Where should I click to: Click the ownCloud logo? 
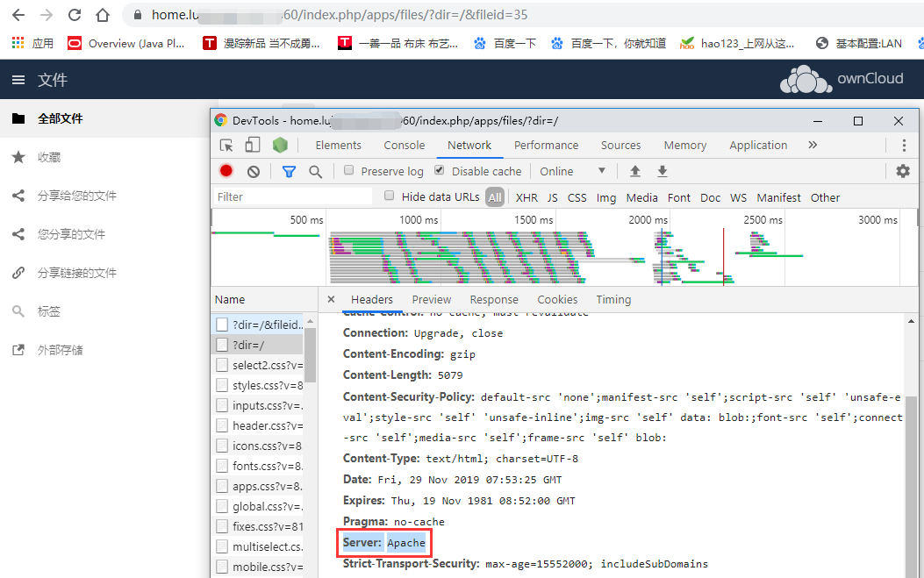[841, 79]
